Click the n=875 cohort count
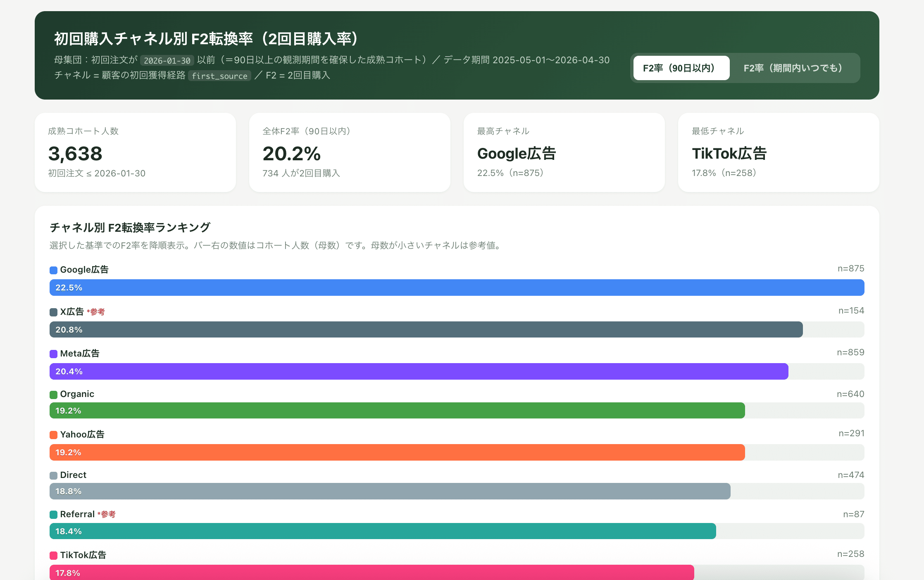This screenshot has width=924, height=580. tap(851, 269)
